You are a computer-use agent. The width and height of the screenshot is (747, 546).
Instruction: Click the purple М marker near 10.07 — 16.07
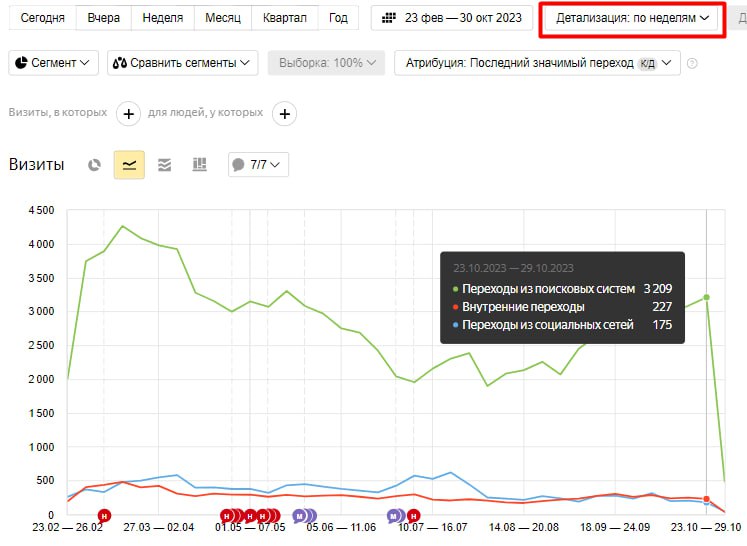[x=394, y=516]
